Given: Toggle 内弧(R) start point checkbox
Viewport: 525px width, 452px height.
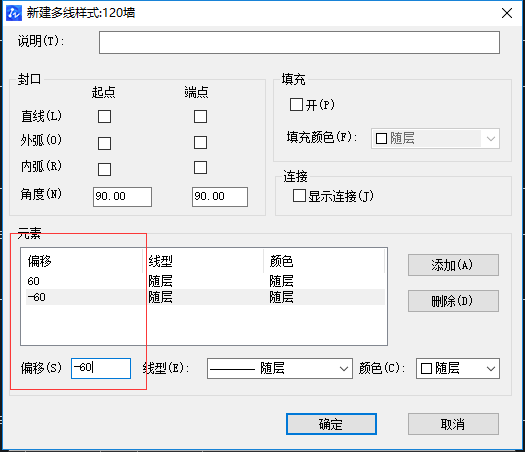Looking at the screenshot, I should point(104,169).
